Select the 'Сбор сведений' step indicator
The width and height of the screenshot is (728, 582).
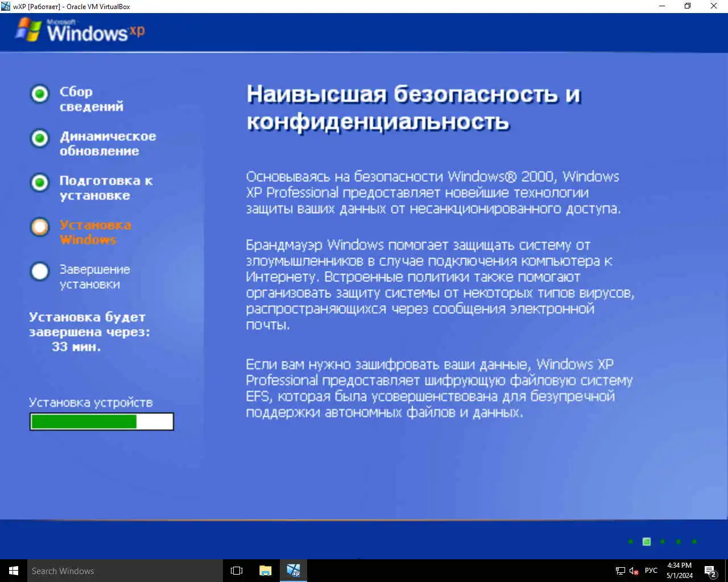click(40, 94)
